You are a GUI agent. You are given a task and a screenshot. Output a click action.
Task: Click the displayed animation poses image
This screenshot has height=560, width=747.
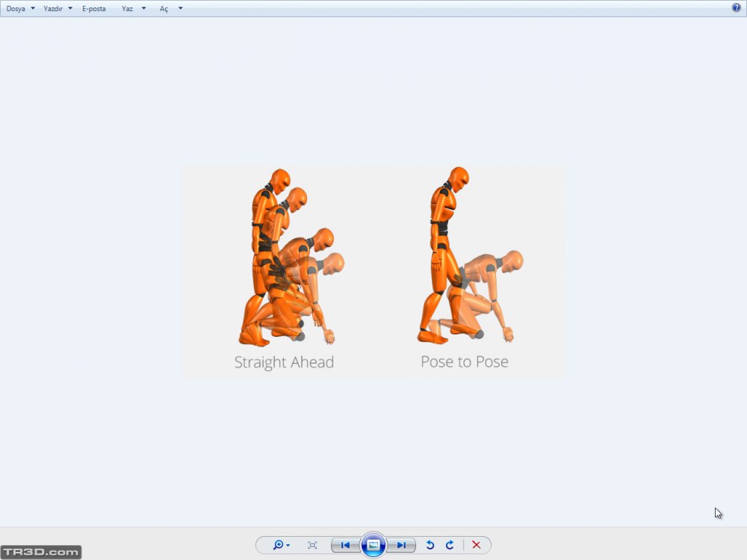click(373, 270)
